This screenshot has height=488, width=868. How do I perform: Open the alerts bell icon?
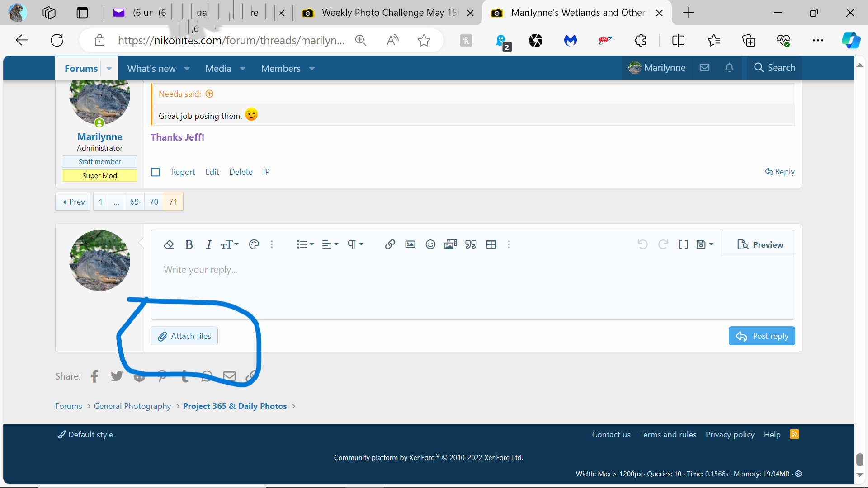729,68
